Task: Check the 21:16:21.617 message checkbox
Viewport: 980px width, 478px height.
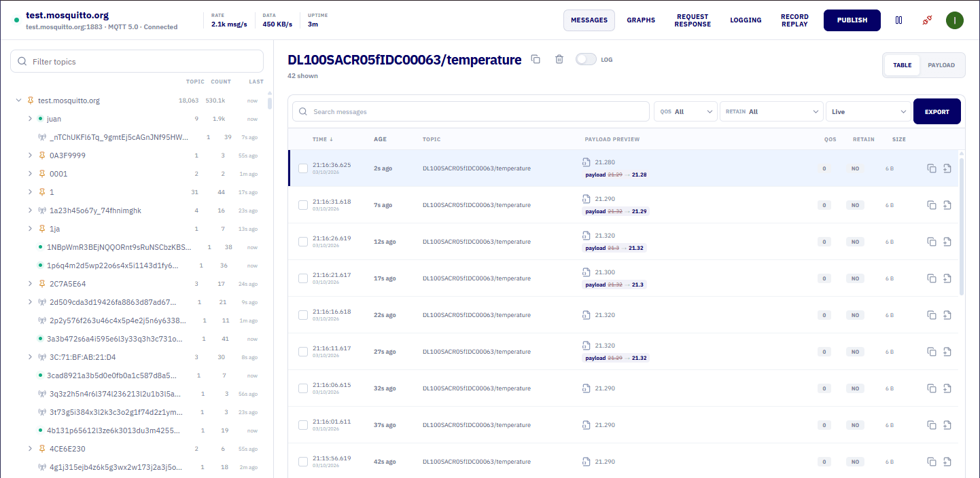Action: [x=303, y=278]
